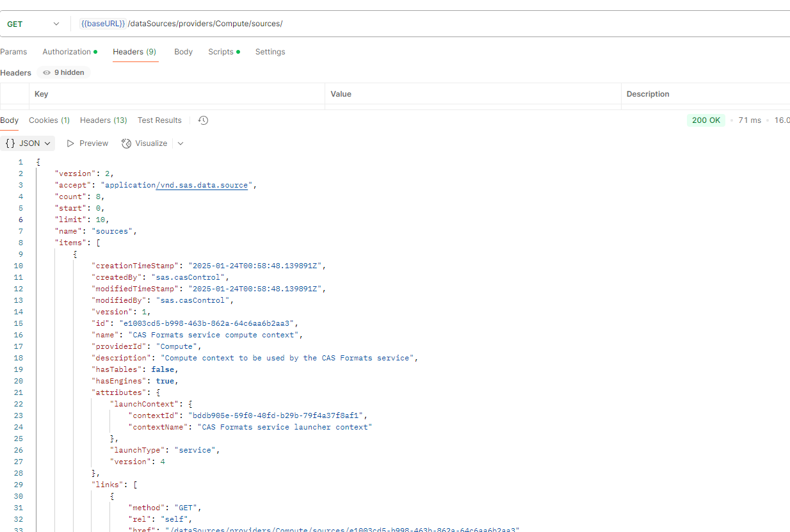Select the request Body tab
The image size is (790, 532).
183,51
